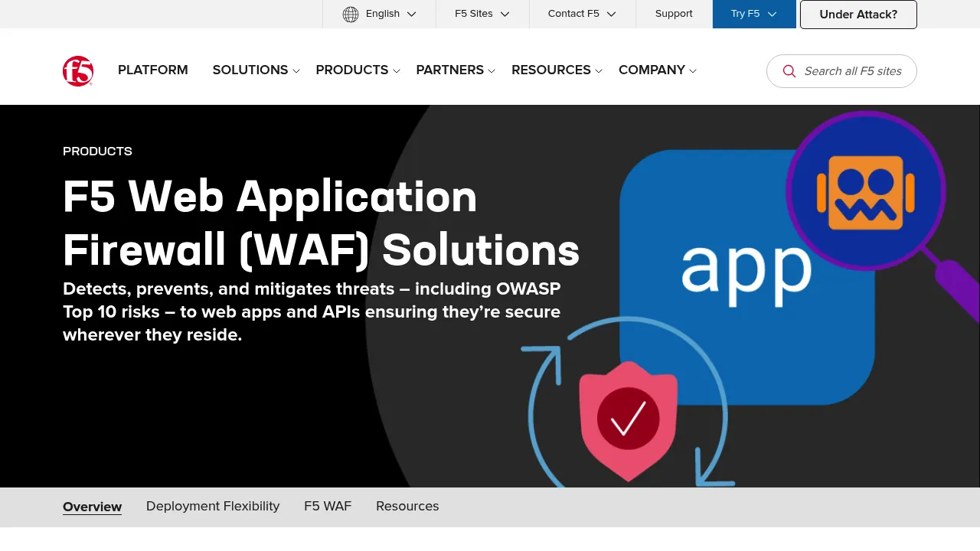Click the F5 logo icon
The height and width of the screenshot is (551, 980).
click(x=78, y=71)
